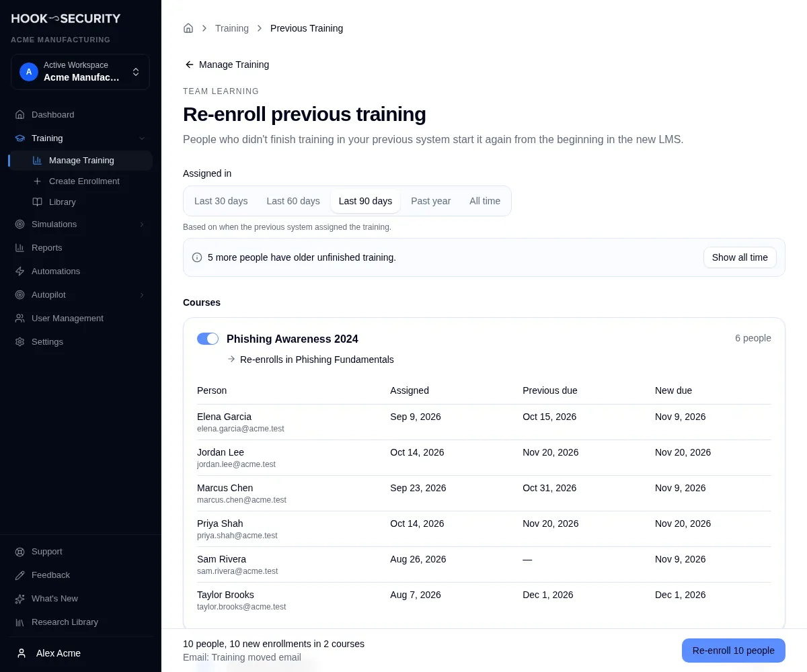807x672 pixels.
Task: Click the Simulations target icon
Action: [20, 224]
